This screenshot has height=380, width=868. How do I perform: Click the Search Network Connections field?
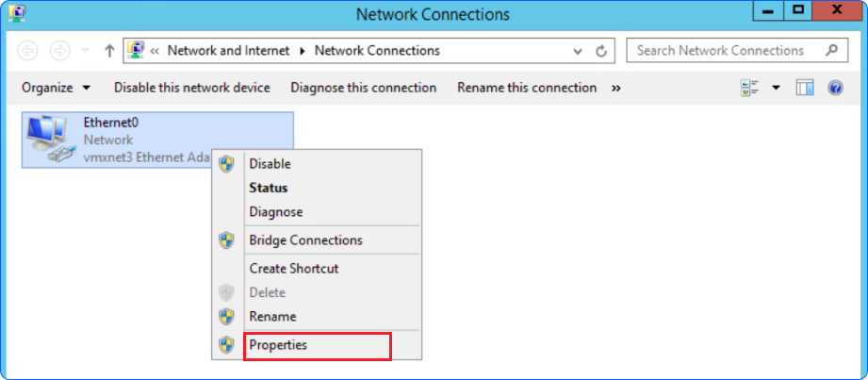(721, 51)
